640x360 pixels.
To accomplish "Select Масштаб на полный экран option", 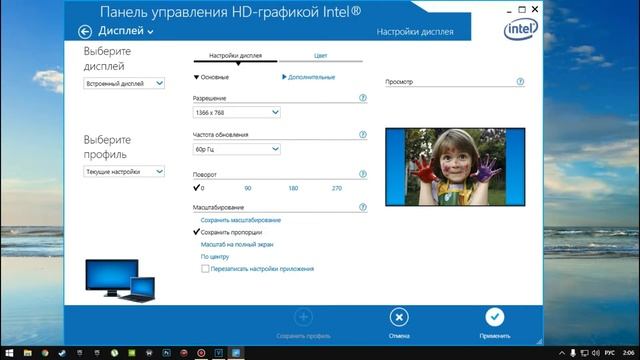I will [x=237, y=244].
